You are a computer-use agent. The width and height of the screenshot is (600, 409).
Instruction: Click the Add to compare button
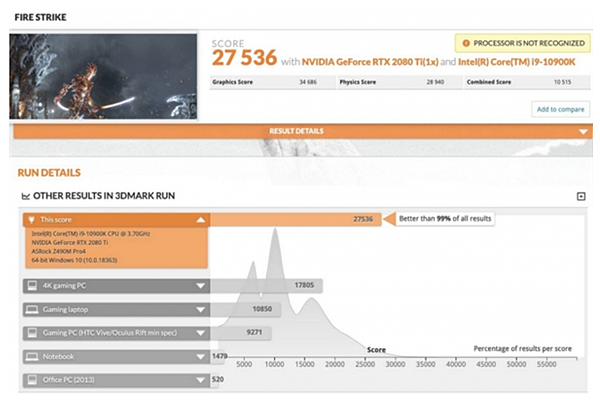coord(560,109)
